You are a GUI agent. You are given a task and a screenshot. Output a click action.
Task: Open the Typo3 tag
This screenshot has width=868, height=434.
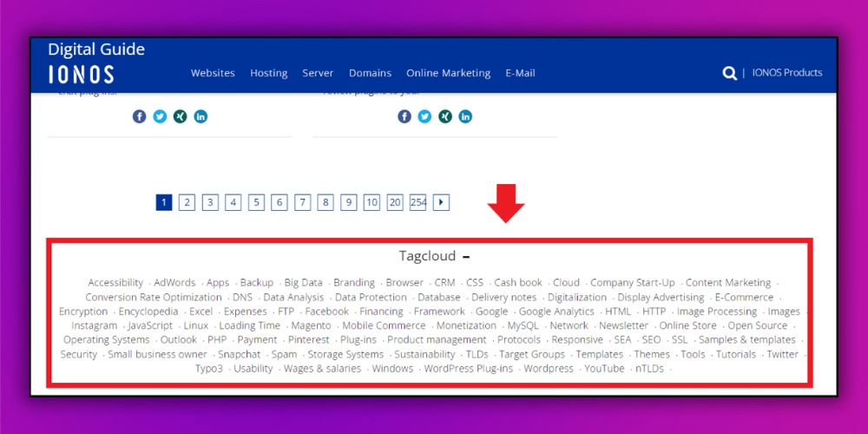click(x=208, y=369)
